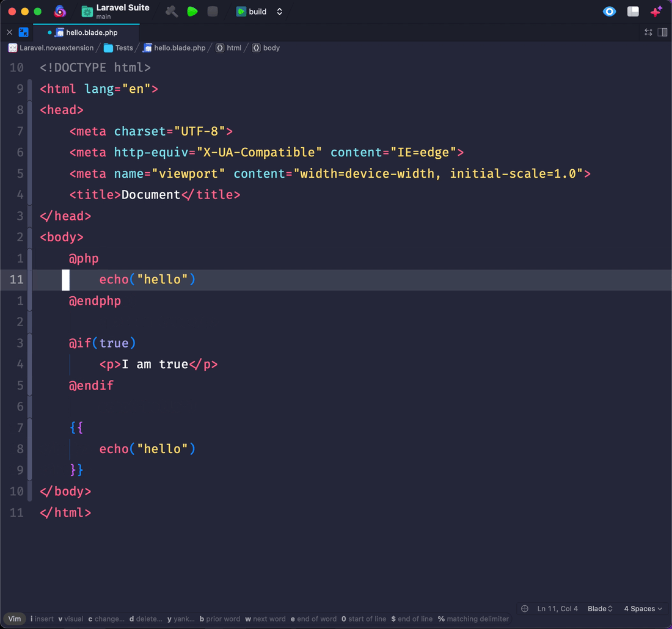Run the project with the green play icon

coord(192,11)
